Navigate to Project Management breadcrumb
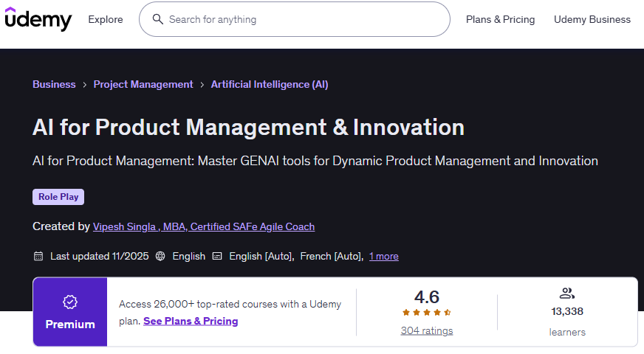This screenshot has height=354, width=644. 143,84
